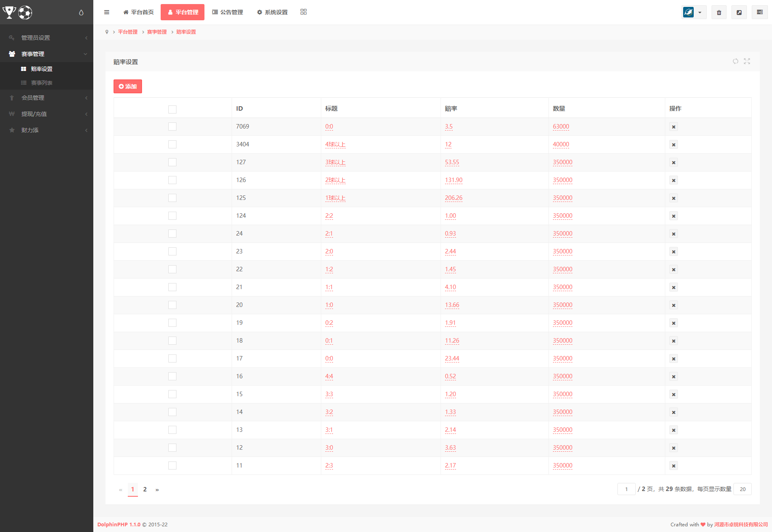Click the red 添加 button
This screenshot has height=532, width=772.
click(x=128, y=86)
